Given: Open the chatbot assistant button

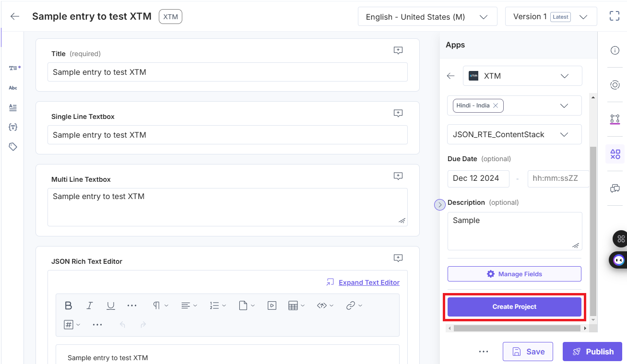Looking at the screenshot, I should [x=619, y=260].
